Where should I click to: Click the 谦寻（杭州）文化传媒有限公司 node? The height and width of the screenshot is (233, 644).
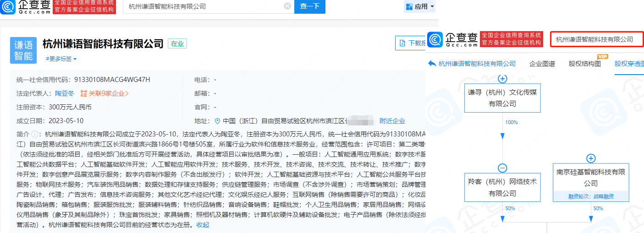point(502,98)
